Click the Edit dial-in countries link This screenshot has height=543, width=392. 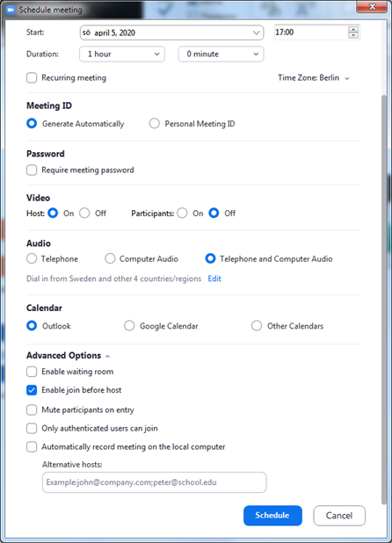pos(214,279)
